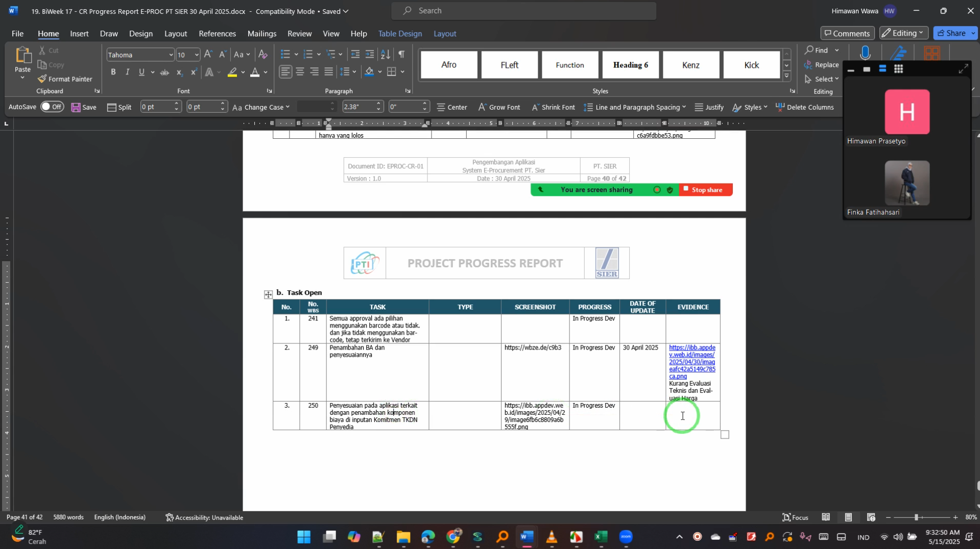980x549 pixels.
Task: Switch to the Table Design tab
Action: point(399,34)
